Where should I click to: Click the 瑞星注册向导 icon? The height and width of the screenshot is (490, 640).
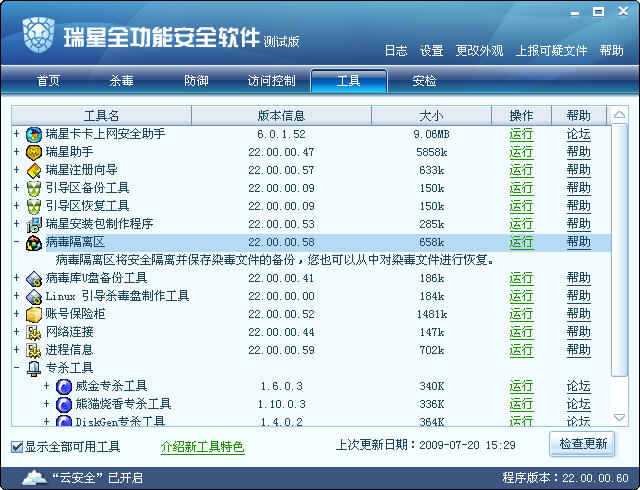tap(34, 170)
